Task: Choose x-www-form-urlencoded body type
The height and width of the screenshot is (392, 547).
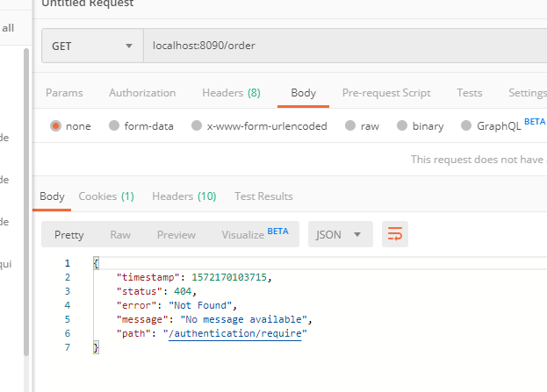Action: [197, 125]
